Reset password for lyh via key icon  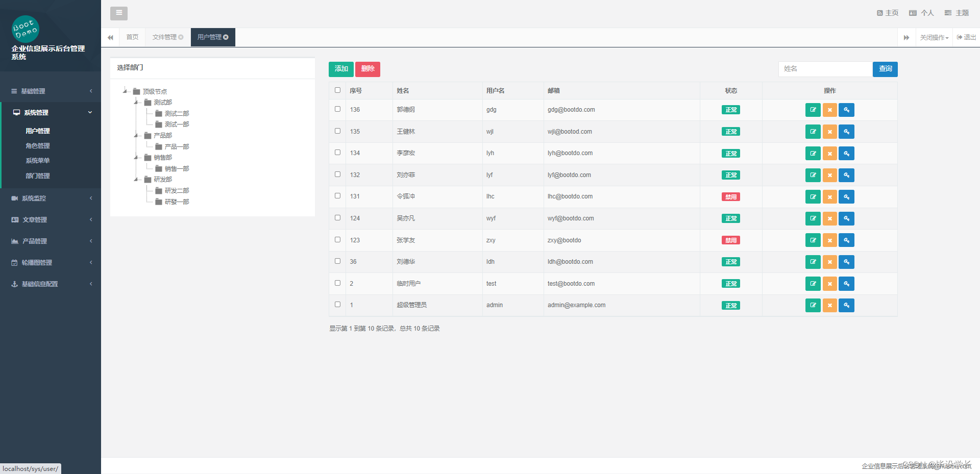tap(846, 153)
